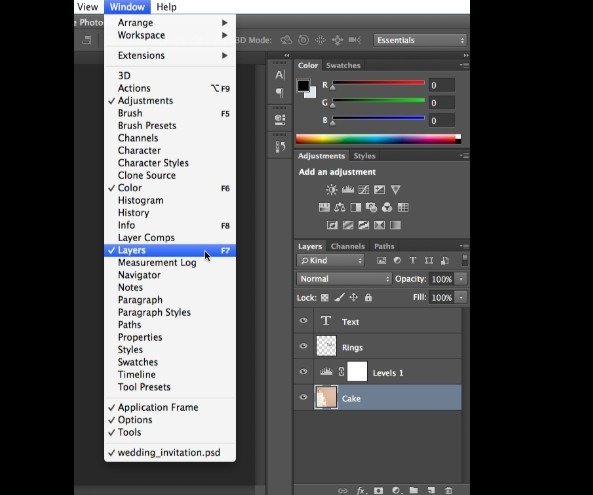The image size is (593, 495).
Task: Click the Delete layer trash icon
Action: 448,490
